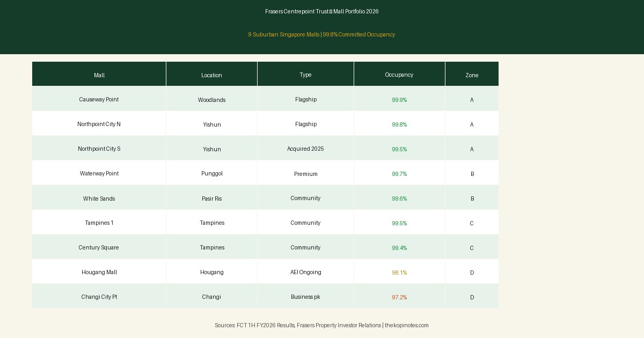Click the "99.6%" occupancy value
The image size is (644, 338).
399,199
